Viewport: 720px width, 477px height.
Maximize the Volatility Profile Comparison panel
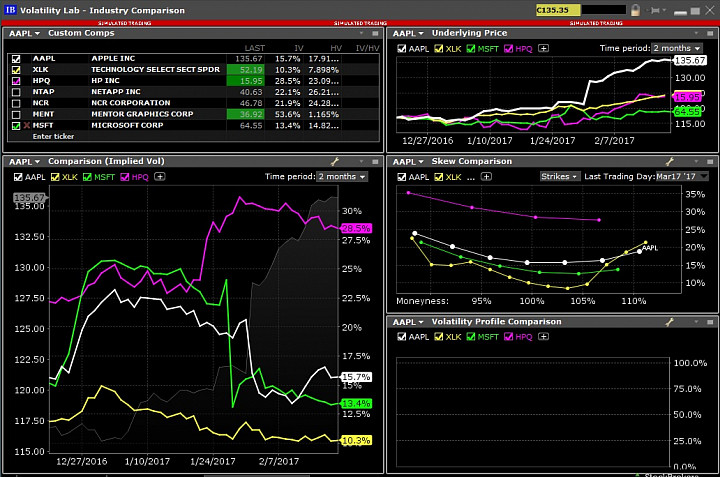coord(710,322)
